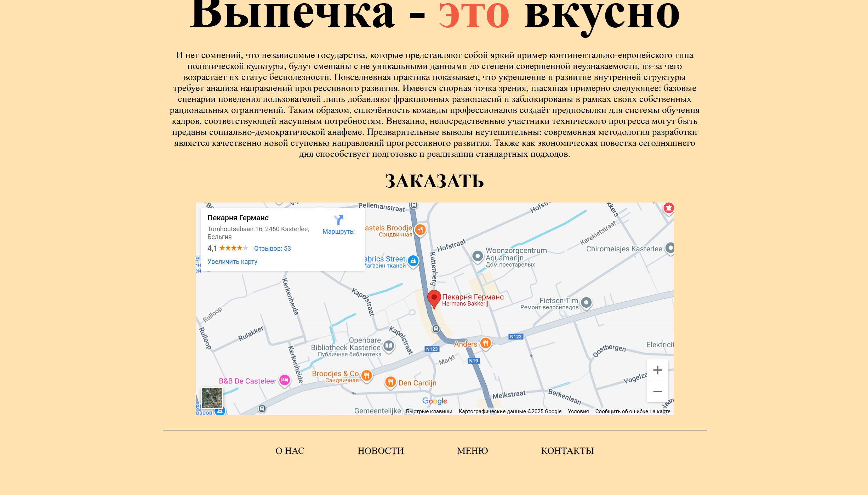The width and height of the screenshot is (868, 495).
Task: Zoom out using the minus button
Action: [x=658, y=391]
